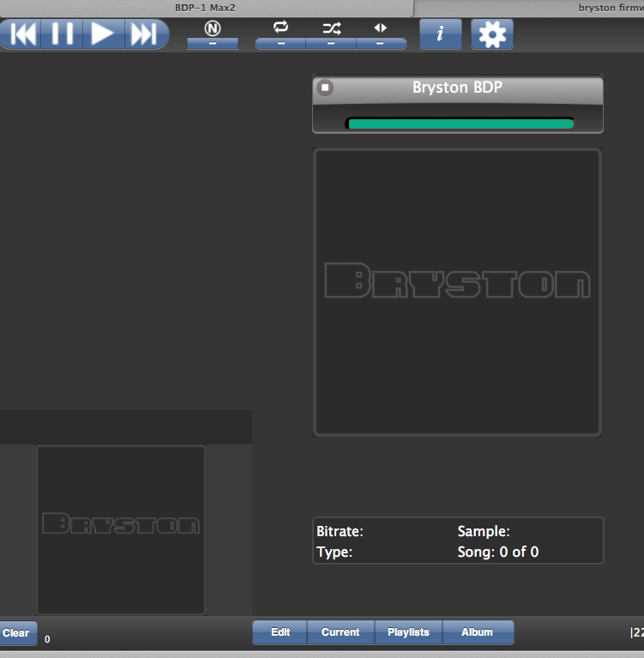Click the small Bryston album thumbnail
Image resolution: width=644 pixels, height=658 pixels.
tap(121, 530)
